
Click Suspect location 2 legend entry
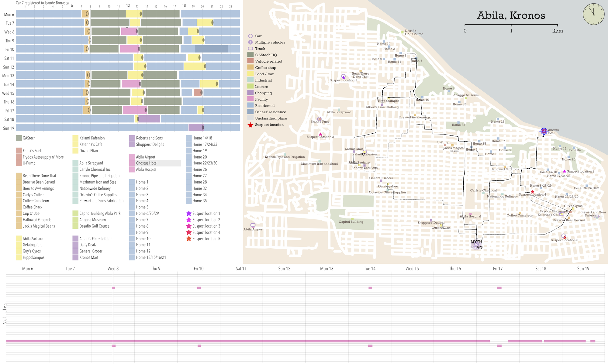click(206, 220)
